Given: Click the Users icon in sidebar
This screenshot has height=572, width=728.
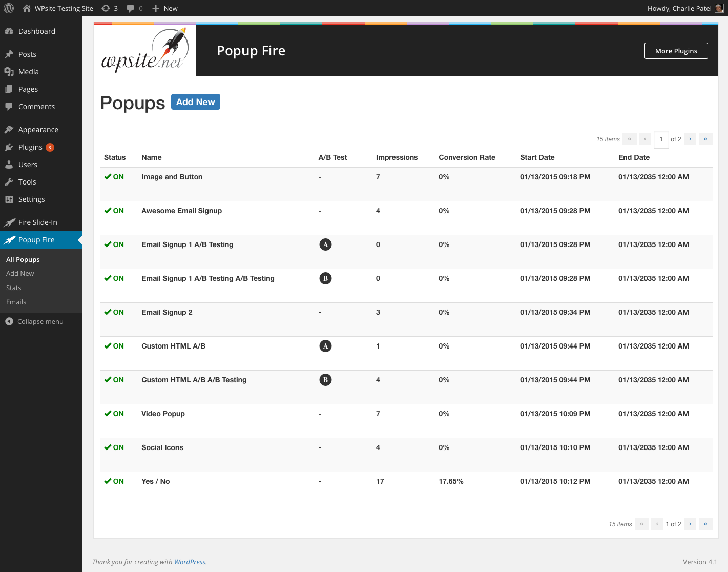Looking at the screenshot, I should pos(9,165).
